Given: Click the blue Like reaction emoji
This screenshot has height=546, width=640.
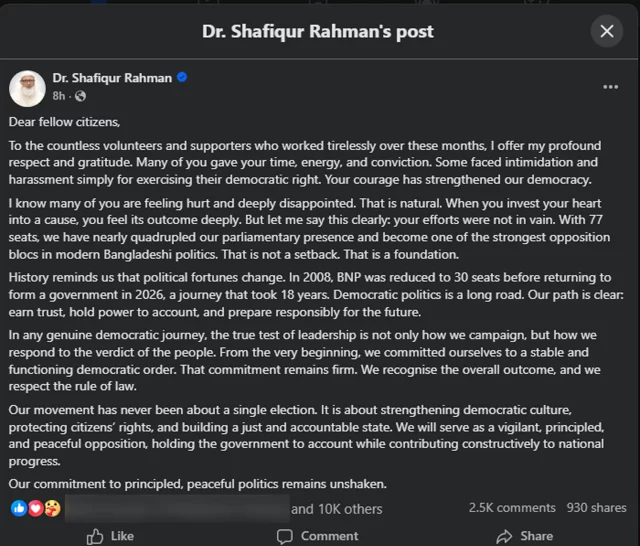Looking at the screenshot, I should pyautogui.click(x=19, y=508).
